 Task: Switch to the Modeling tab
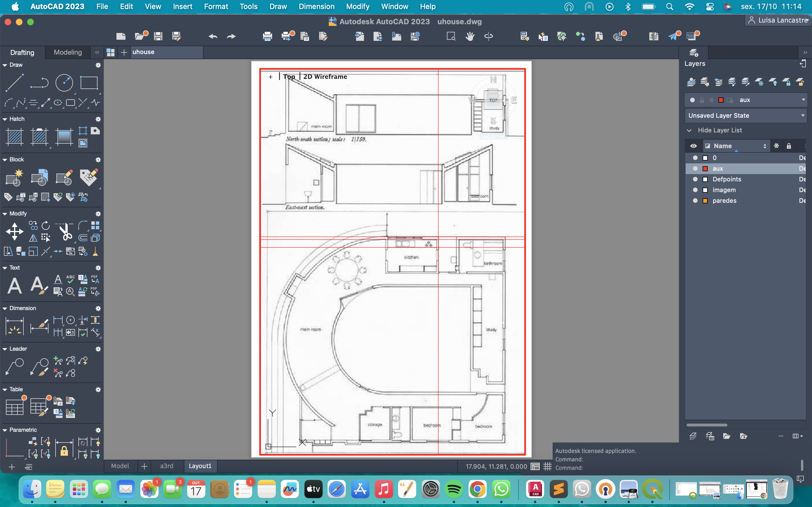(68, 52)
